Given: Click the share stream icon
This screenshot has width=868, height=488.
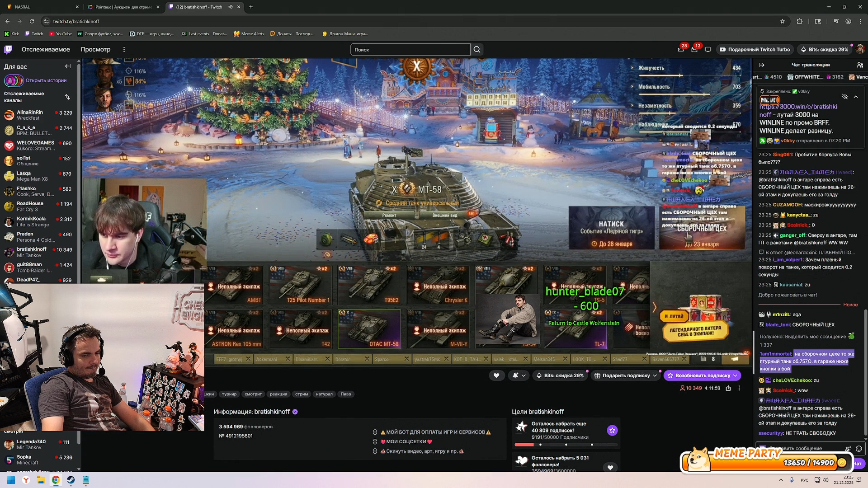Looking at the screenshot, I should [x=728, y=388].
